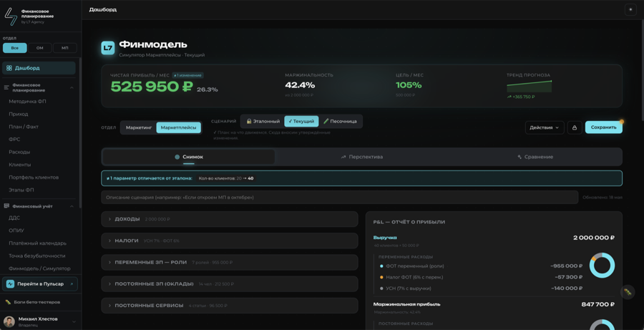644x330 pixels.
Task: Open ДДС in the sidebar
Action: tap(14, 218)
